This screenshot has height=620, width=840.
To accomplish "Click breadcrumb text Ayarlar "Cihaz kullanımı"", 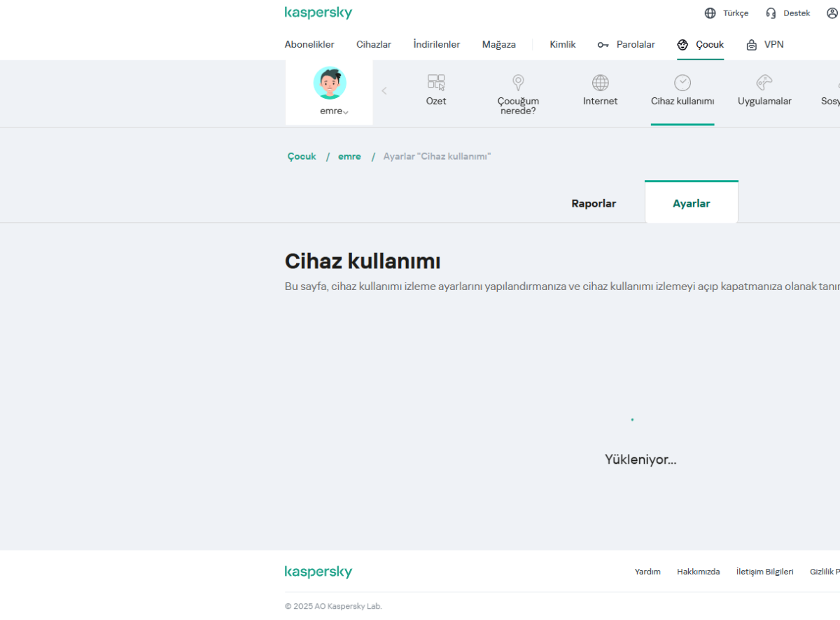I will point(437,156).
